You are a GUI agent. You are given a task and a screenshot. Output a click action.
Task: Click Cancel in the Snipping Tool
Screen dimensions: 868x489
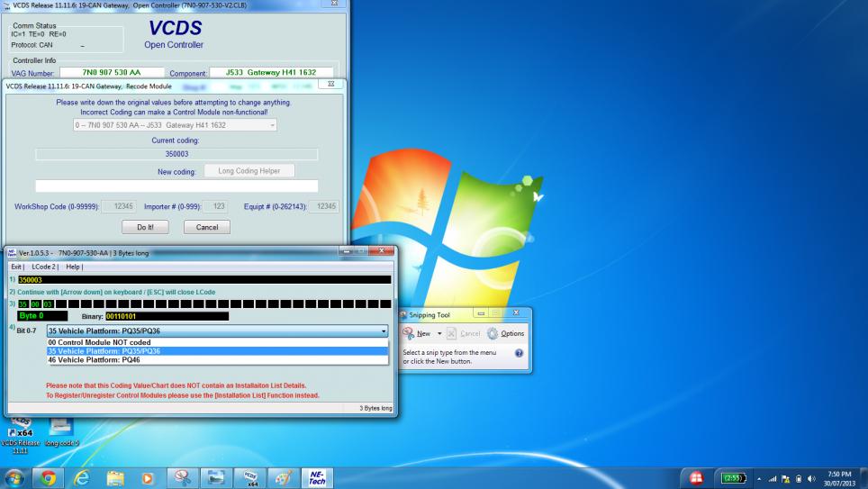[x=464, y=333]
